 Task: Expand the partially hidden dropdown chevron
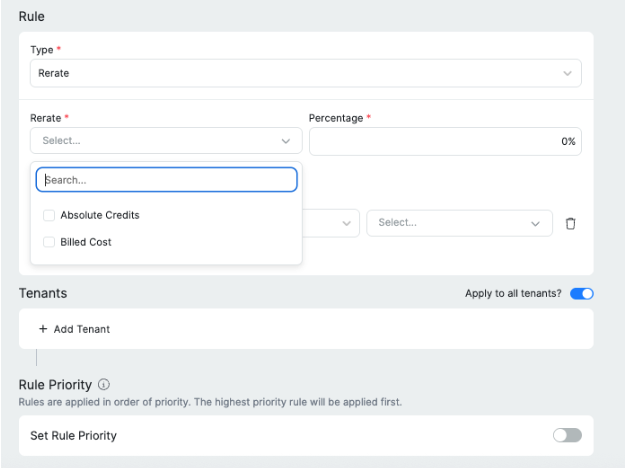tap(346, 223)
